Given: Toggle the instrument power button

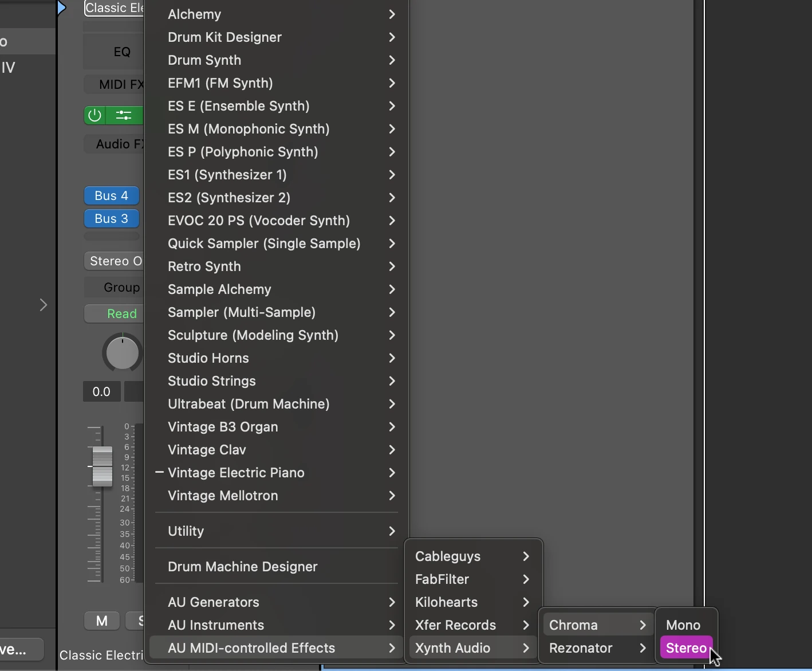Looking at the screenshot, I should click(94, 115).
